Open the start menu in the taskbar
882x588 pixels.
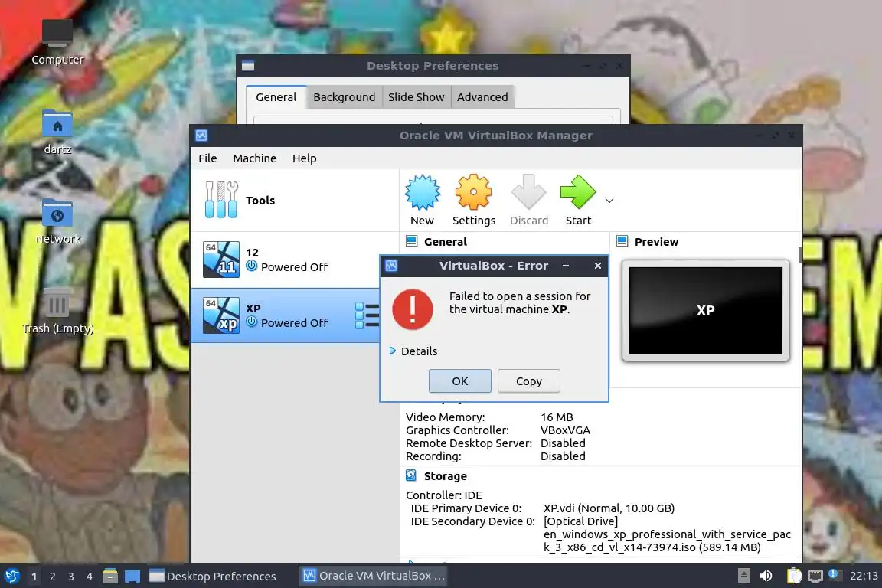(x=11, y=576)
